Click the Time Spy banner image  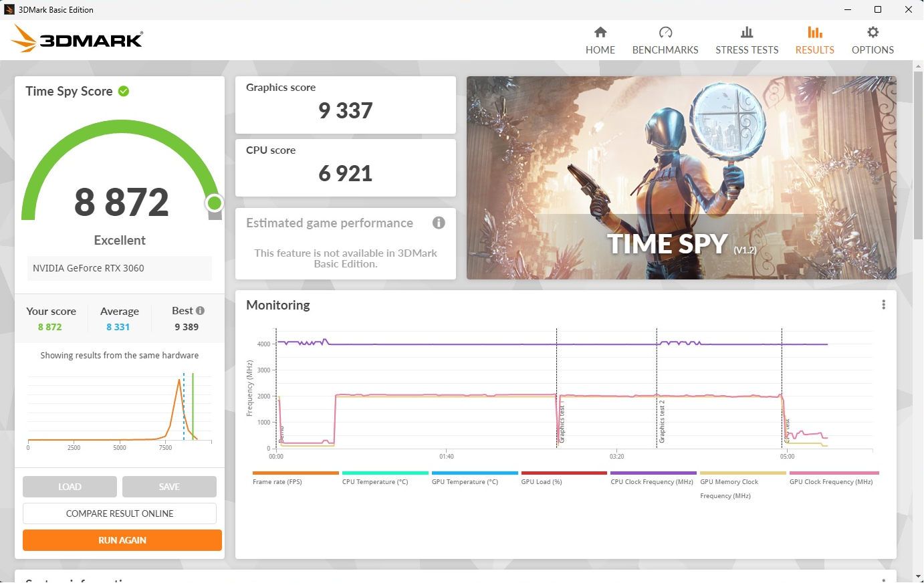click(681, 178)
